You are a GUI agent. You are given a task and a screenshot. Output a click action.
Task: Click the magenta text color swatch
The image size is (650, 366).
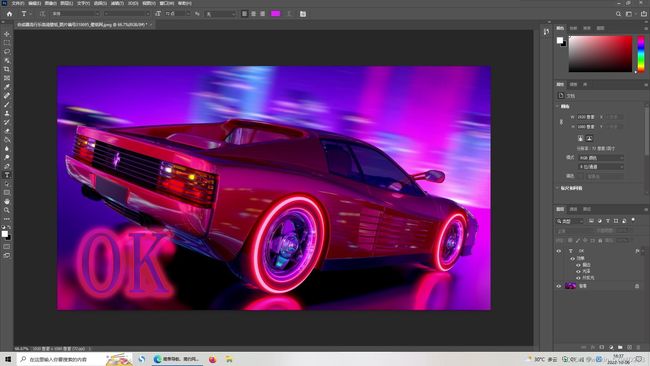tap(276, 14)
